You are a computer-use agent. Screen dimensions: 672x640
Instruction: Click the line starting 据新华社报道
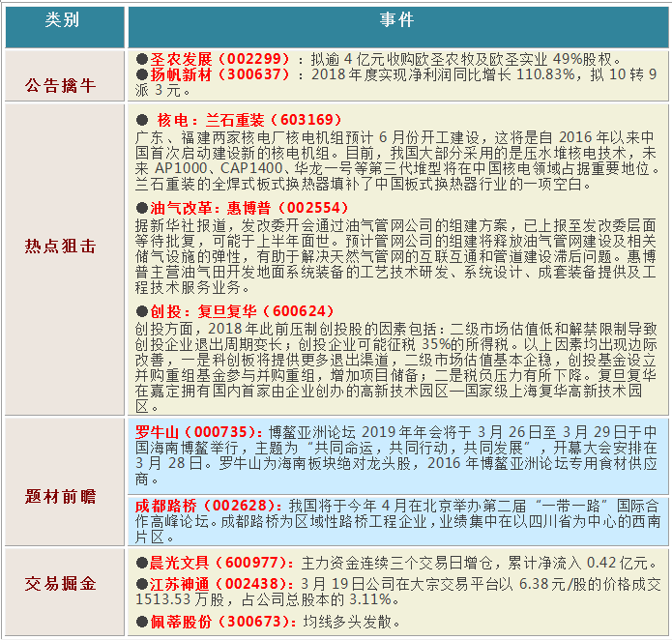[395, 225]
